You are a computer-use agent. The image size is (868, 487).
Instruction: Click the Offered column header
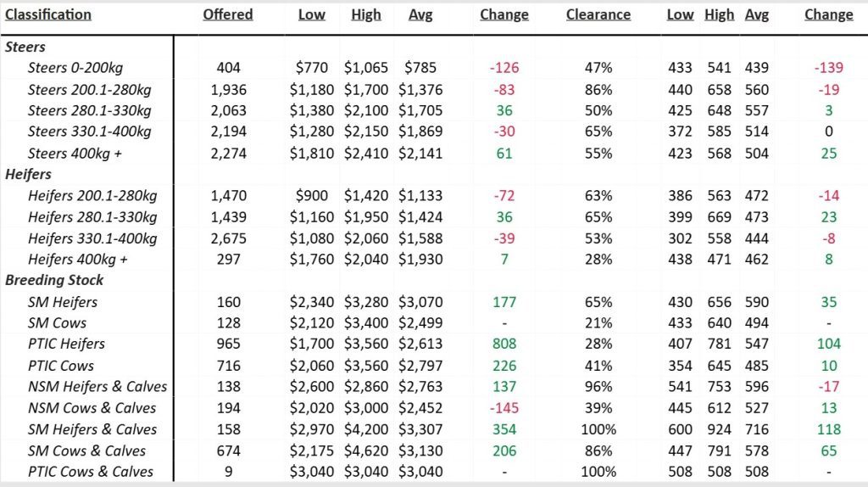(x=228, y=14)
